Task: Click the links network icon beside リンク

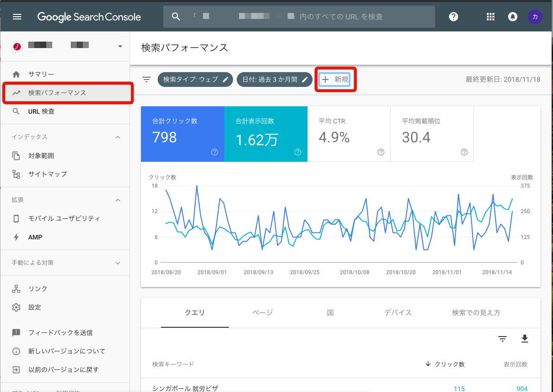Action: tap(16, 289)
